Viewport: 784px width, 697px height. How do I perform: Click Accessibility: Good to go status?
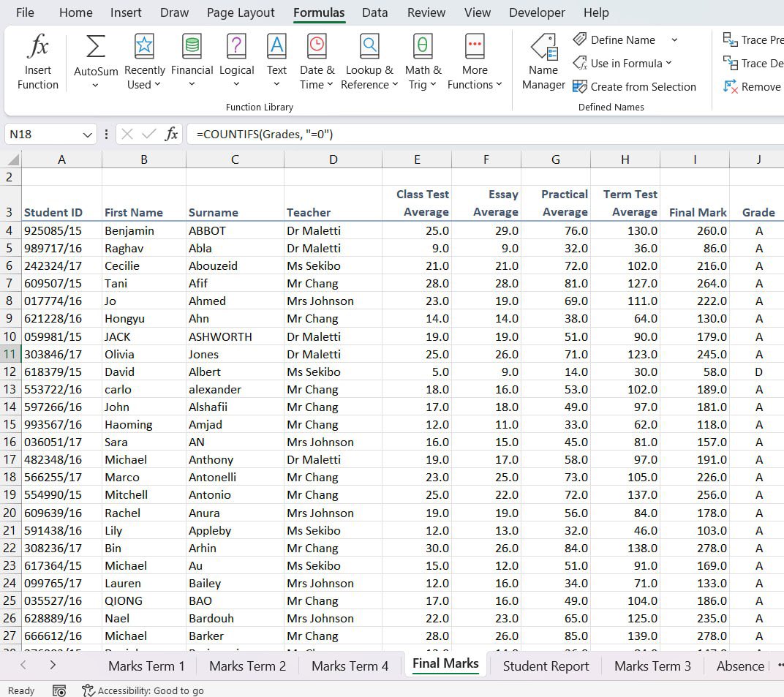143,690
